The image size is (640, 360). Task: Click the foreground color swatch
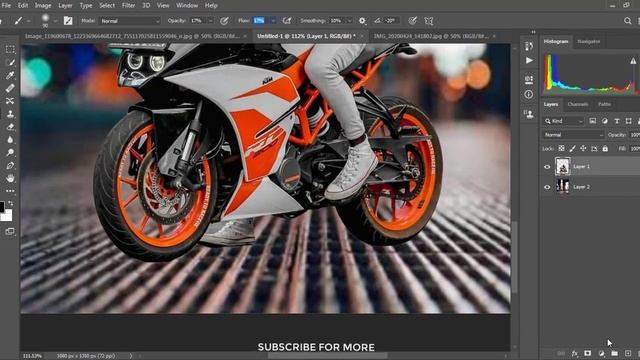[x=2, y=207]
